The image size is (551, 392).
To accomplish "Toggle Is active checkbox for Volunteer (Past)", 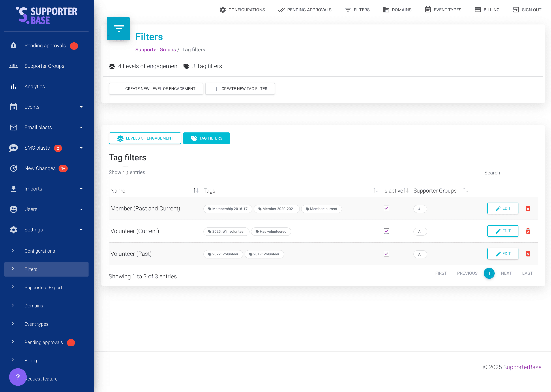I will 386,254.
